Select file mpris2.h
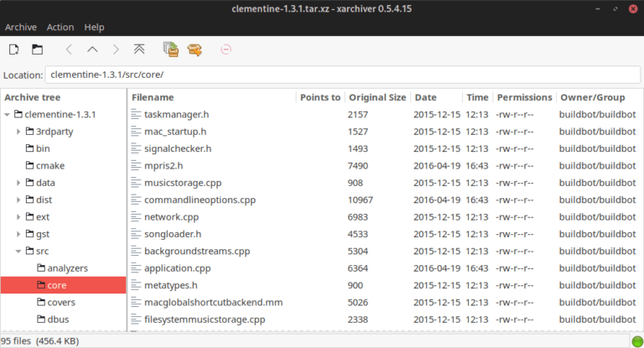The height and width of the screenshot is (348, 644). pyautogui.click(x=164, y=165)
